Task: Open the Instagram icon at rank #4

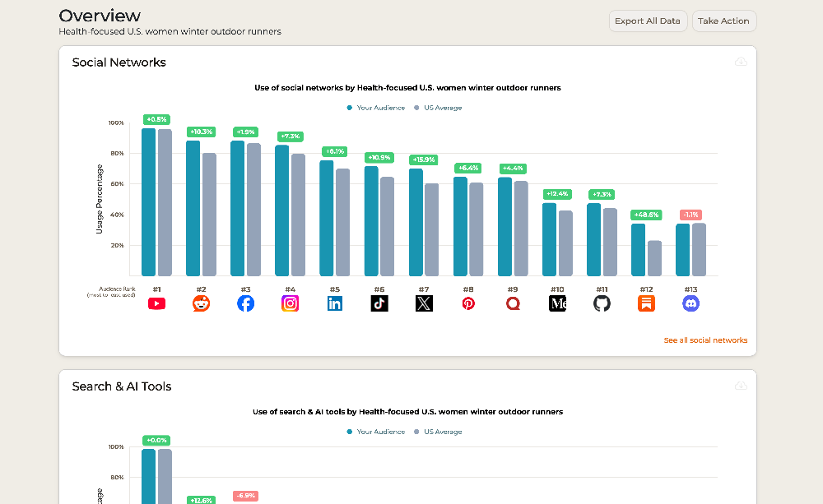Action: click(x=291, y=303)
